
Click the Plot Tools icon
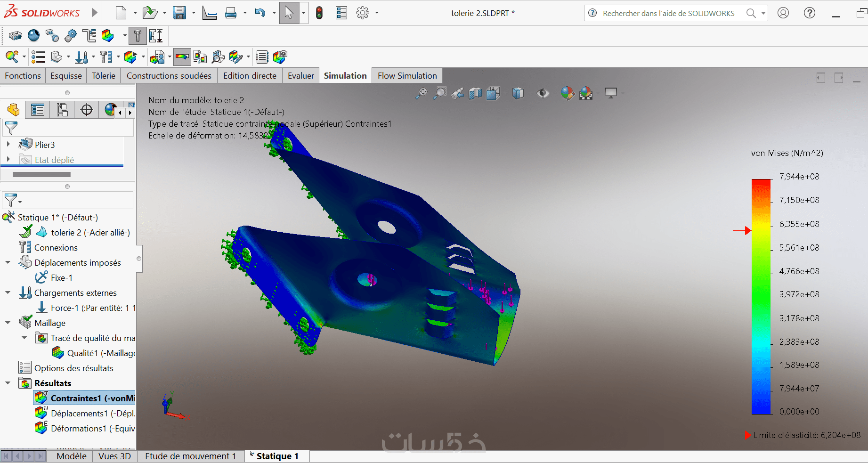coord(235,57)
